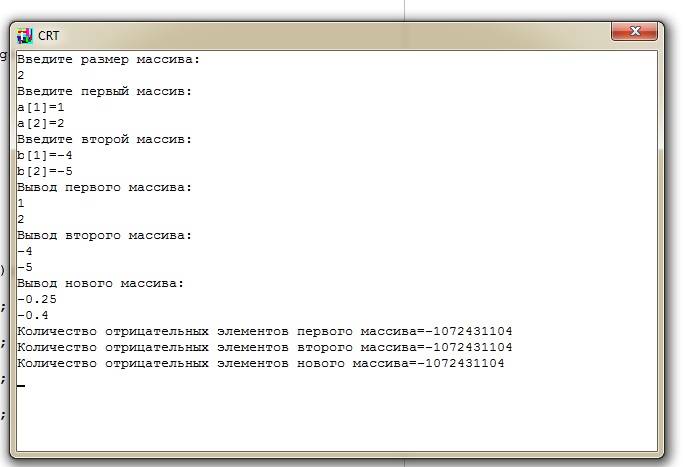This screenshot has height=467, width=683.
Task: Click the line 'Введите размер массива:'
Action: pyautogui.click(x=108, y=59)
